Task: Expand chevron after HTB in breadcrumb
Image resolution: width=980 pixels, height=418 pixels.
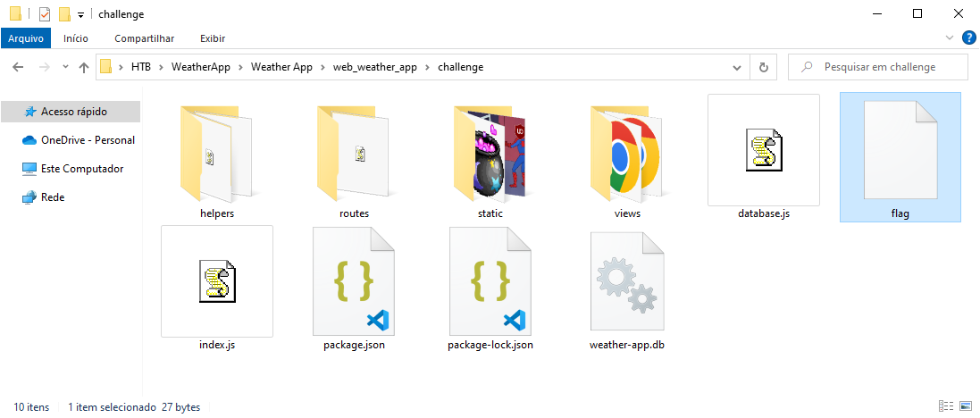Action: point(162,67)
